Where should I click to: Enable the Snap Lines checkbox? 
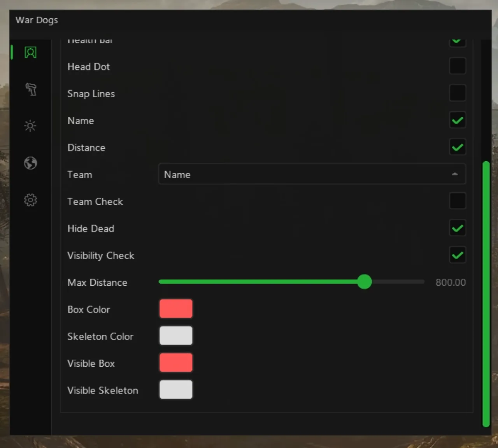tap(458, 93)
